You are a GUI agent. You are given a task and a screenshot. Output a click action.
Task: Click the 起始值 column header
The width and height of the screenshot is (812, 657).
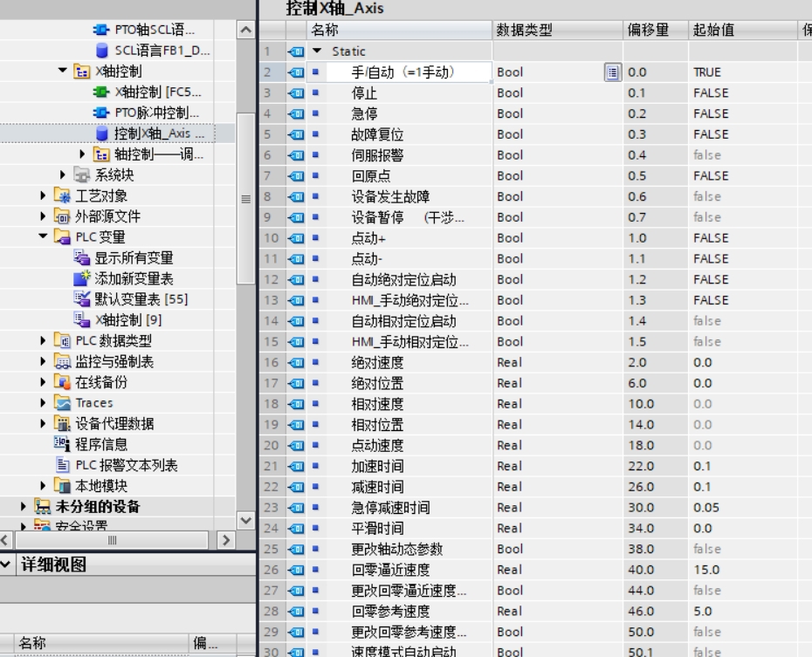coord(743,30)
